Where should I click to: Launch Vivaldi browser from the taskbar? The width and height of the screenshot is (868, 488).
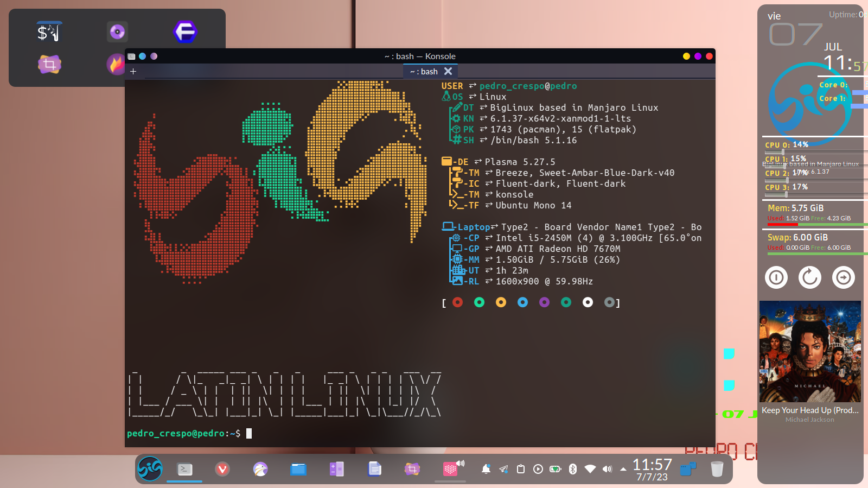222,469
